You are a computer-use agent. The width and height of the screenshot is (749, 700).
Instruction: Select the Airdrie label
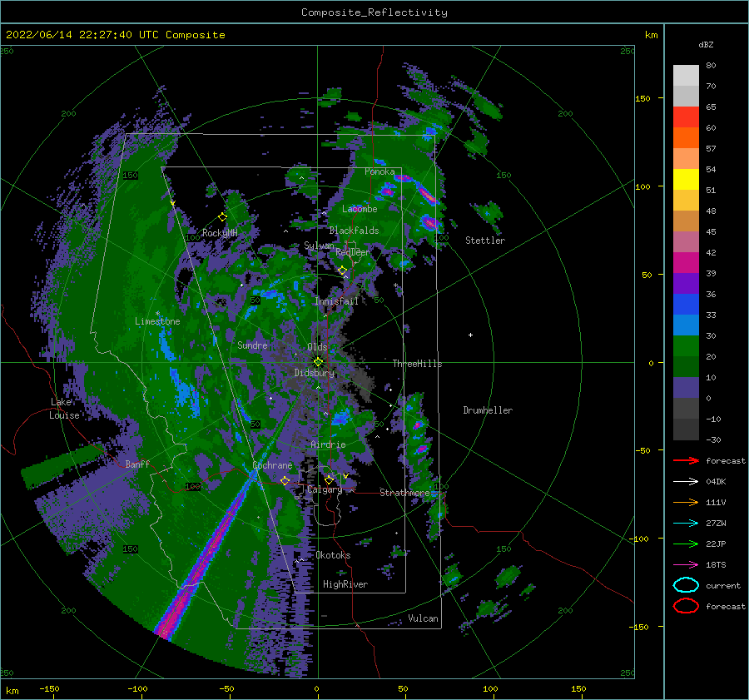328,444
